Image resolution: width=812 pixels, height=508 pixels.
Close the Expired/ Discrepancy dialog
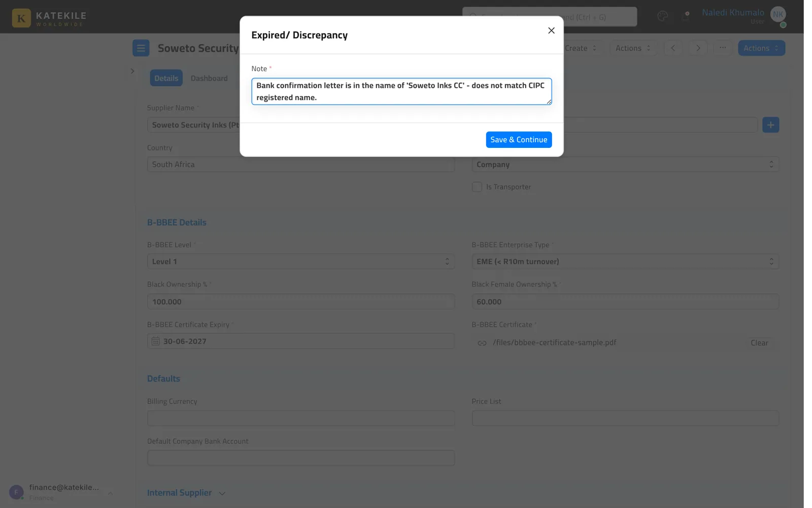click(551, 30)
